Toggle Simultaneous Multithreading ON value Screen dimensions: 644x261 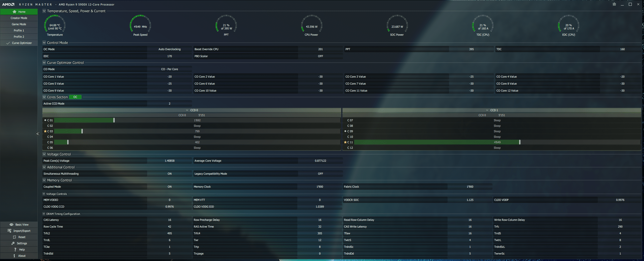(170, 174)
